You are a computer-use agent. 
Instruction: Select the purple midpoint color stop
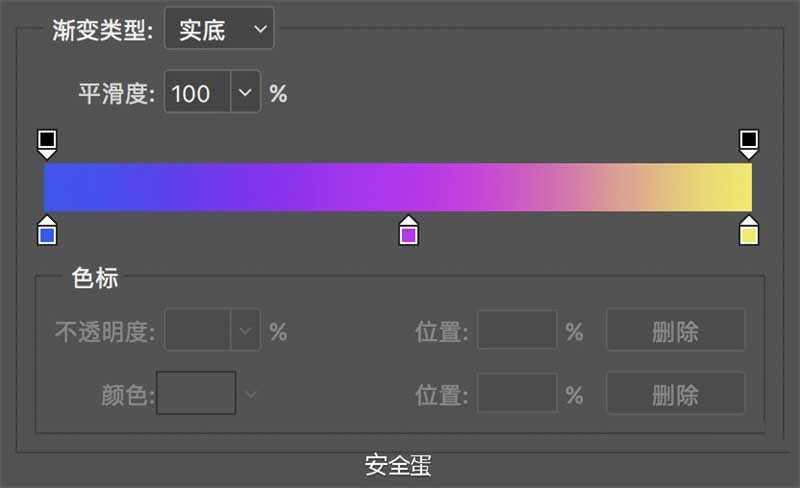click(x=408, y=233)
